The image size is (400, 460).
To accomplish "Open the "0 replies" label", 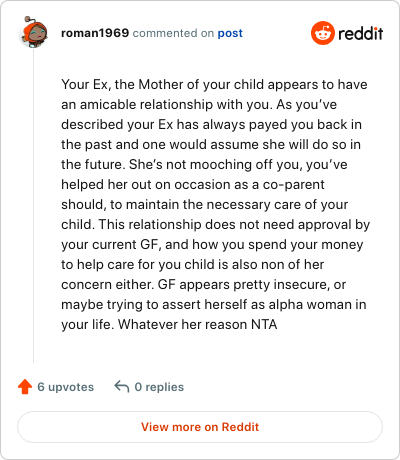I will tap(159, 387).
